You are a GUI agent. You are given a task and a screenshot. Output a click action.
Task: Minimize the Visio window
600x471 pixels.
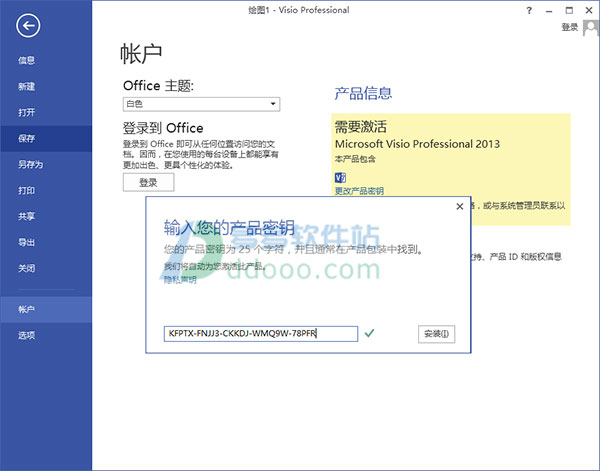pos(549,11)
